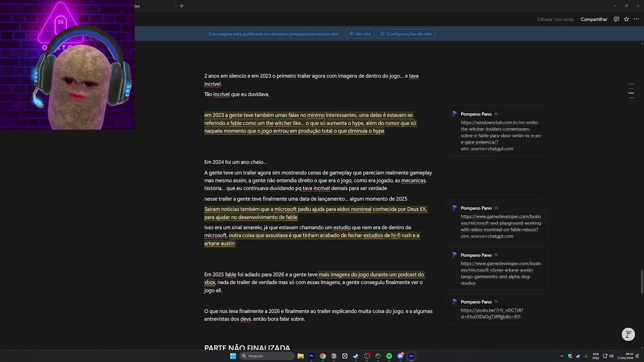
Task: Click the Notion AI floating button
Action: tap(628, 334)
